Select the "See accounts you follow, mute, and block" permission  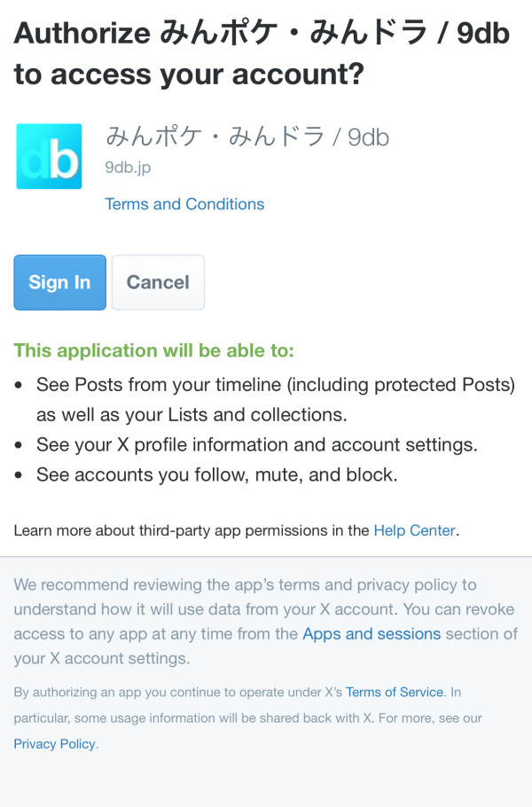[217, 474]
